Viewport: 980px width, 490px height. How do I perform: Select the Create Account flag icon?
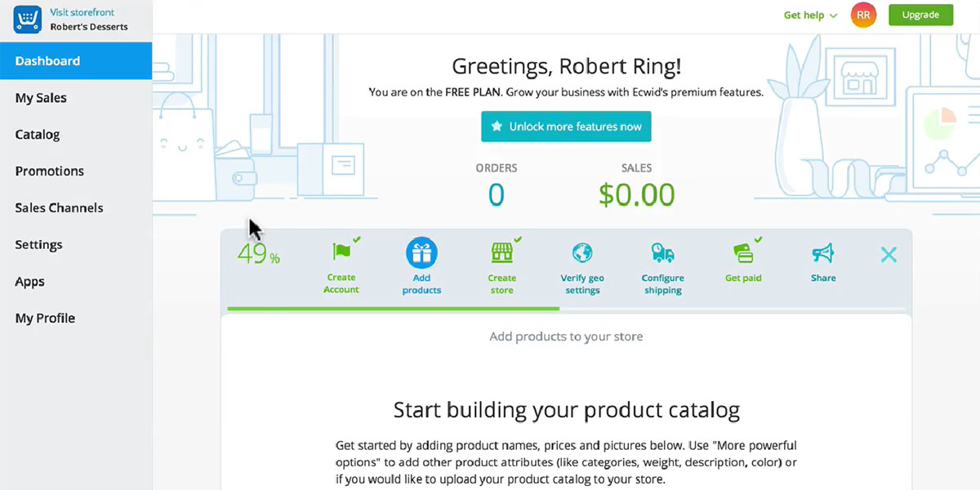[341, 252]
